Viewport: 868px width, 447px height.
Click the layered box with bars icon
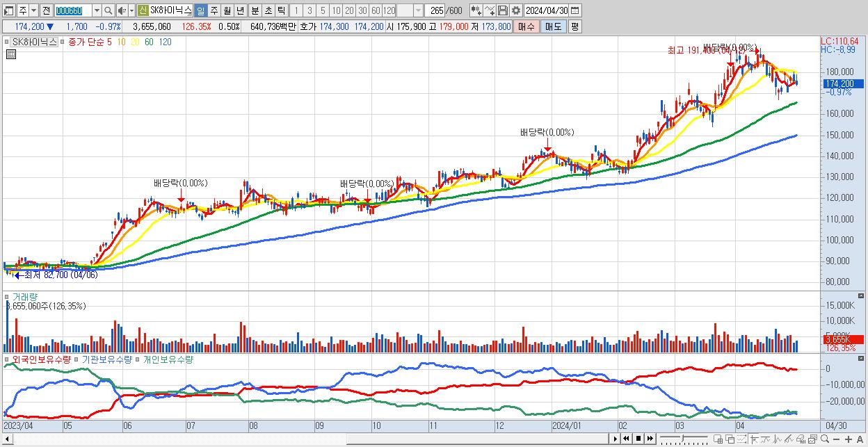(801, 439)
